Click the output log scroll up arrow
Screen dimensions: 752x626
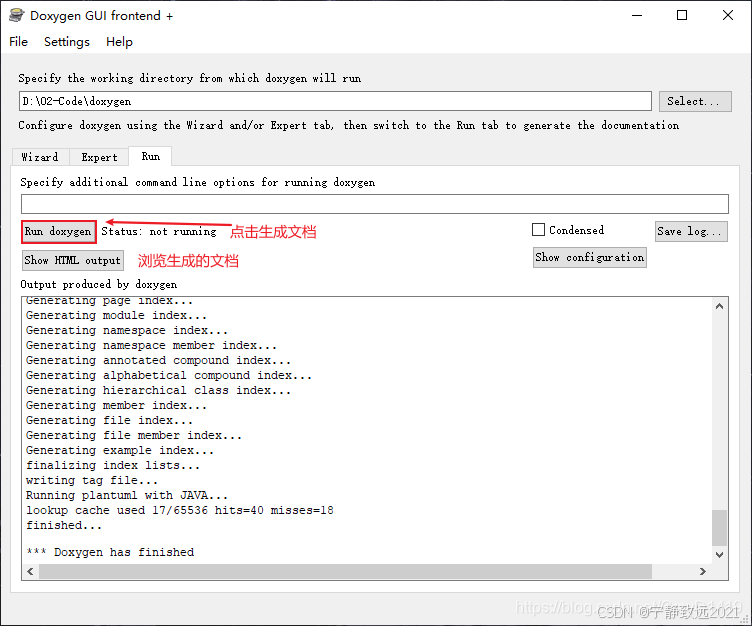pos(719,306)
